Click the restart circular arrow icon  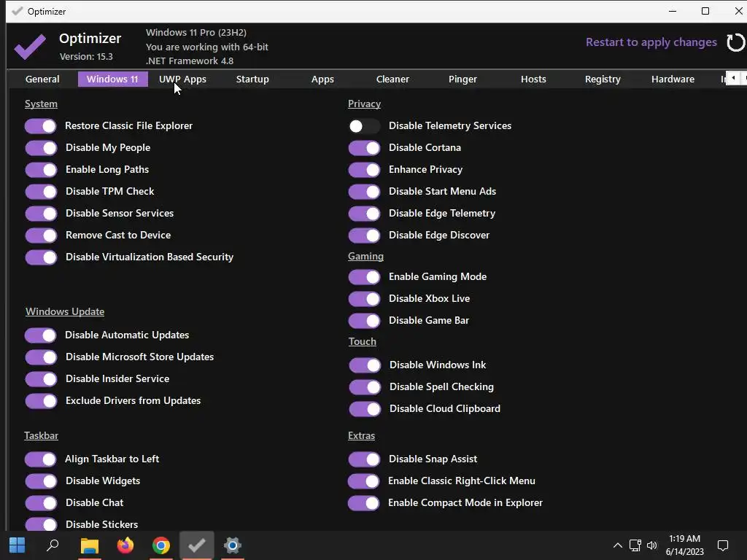coord(735,42)
